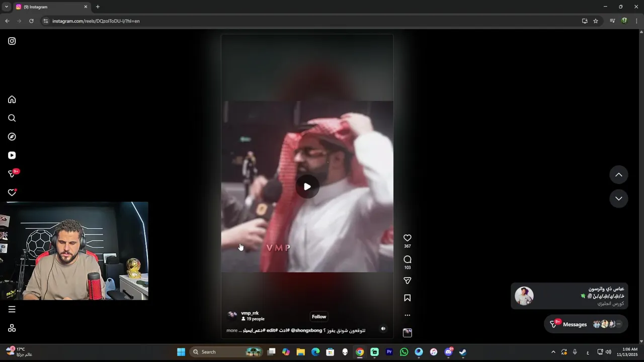
Task: Mute or unmute the reel audio
Action: pos(383,329)
